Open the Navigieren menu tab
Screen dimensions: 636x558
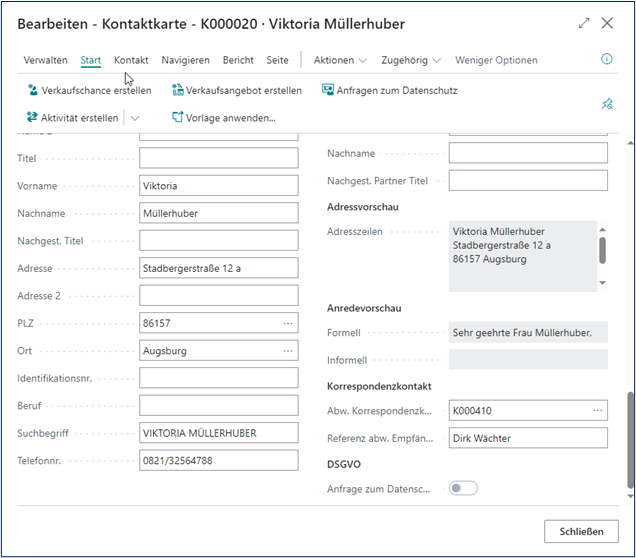click(185, 60)
